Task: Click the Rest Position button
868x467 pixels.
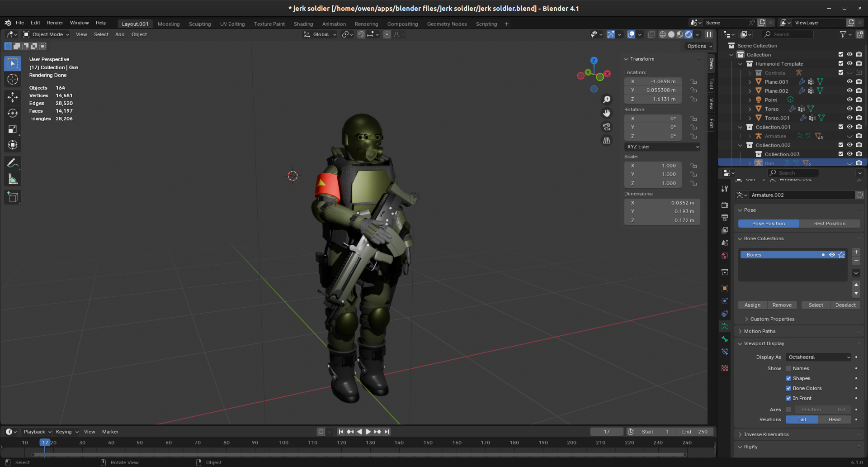Action: pyautogui.click(x=830, y=224)
